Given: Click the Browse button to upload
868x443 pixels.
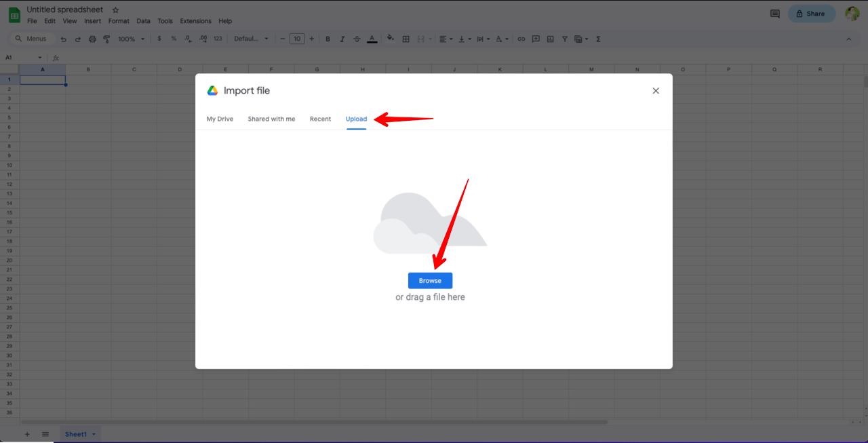Looking at the screenshot, I should pos(430,281).
